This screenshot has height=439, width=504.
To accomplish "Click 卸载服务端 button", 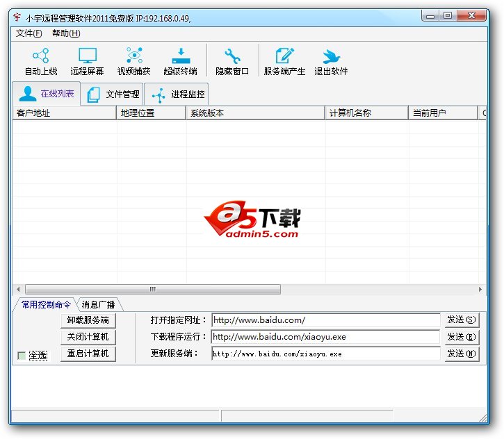I will tap(88, 320).
